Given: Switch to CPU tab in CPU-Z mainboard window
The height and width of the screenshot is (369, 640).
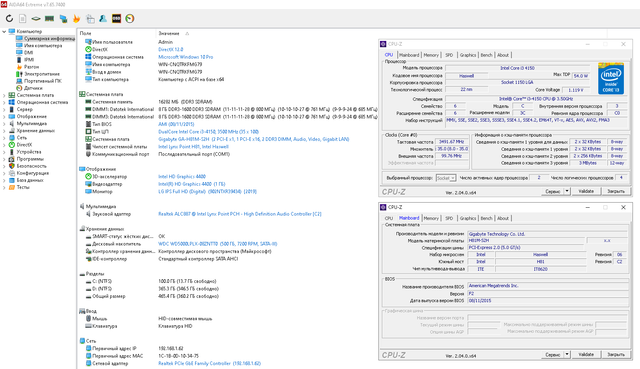Looking at the screenshot, I should (x=389, y=218).
